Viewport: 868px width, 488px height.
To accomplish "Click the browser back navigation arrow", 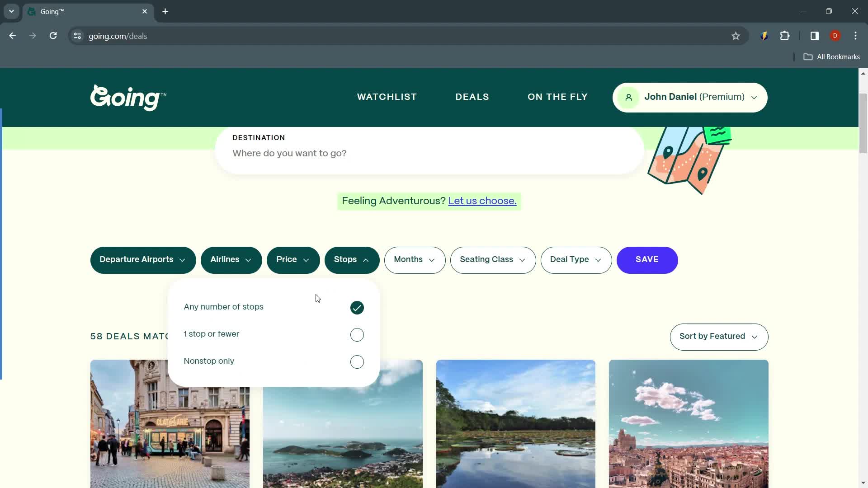I will pos(13,36).
